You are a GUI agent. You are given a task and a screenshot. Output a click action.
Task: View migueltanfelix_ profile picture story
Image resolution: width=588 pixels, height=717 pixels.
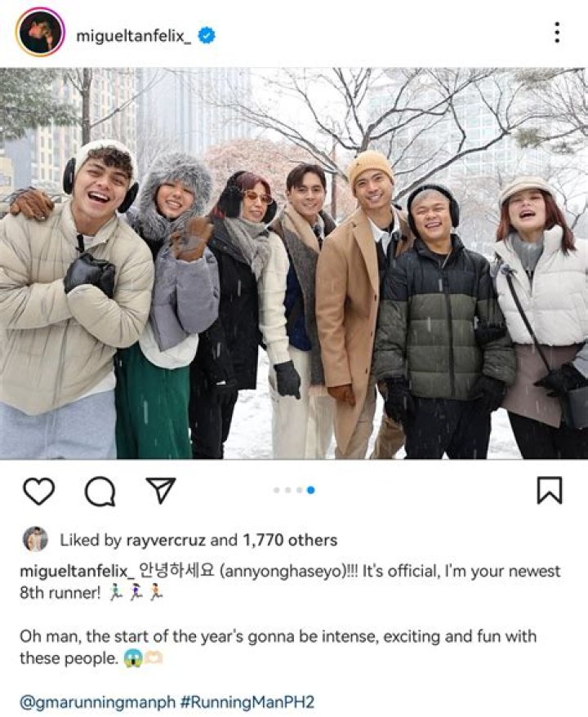[40, 32]
